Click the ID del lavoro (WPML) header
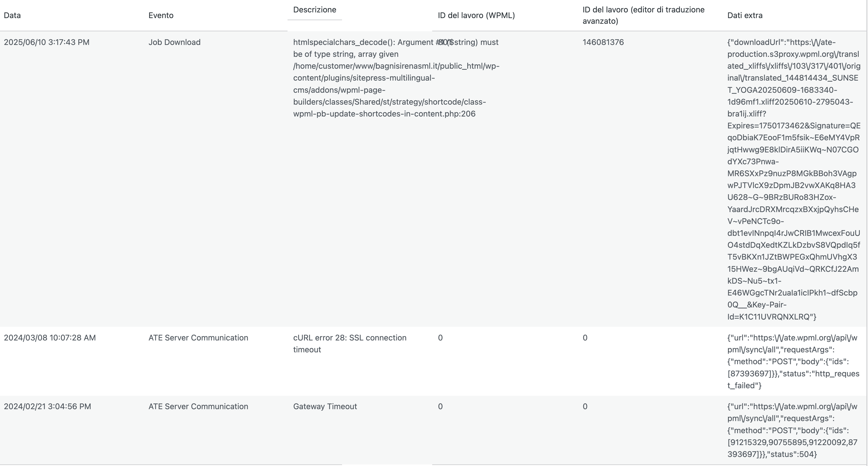Viewport: 868px width, 466px height. click(x=476, y=15)
